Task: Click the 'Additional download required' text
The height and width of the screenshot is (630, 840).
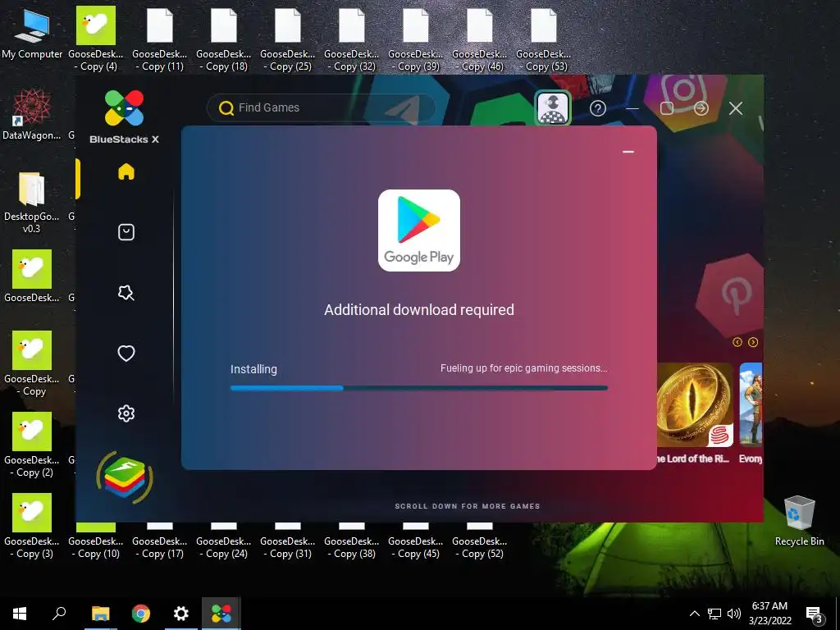Action: pos(419,309)
